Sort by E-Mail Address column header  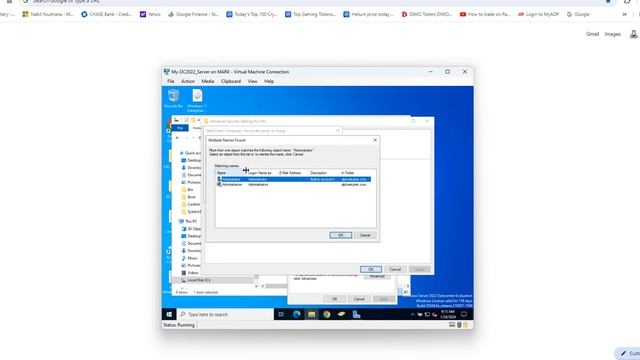(x=293, y=173)
